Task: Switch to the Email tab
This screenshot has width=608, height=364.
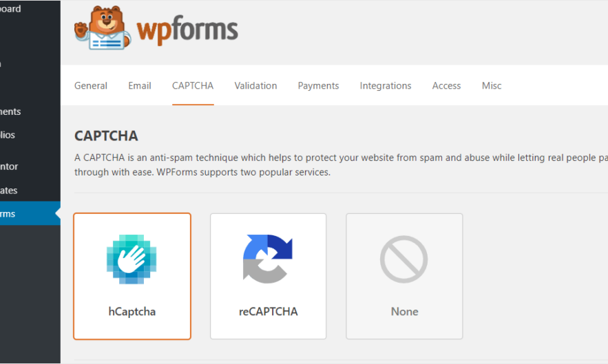Action: pyautogui.click(x=140, y=86)
